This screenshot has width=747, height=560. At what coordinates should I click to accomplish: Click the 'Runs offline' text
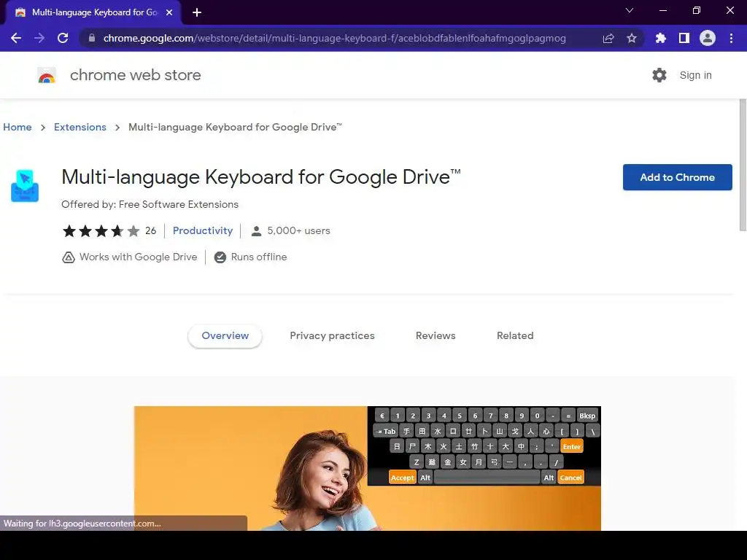coord(259,257)
